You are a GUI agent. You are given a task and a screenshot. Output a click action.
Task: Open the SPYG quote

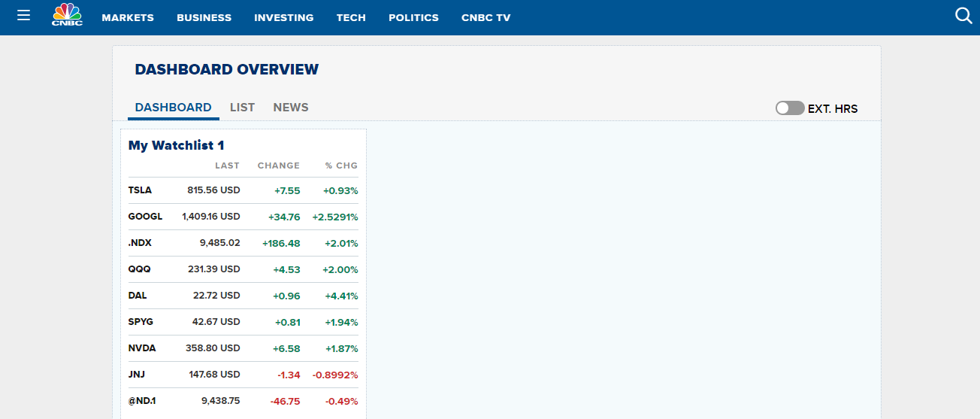[x=141, y=322]
